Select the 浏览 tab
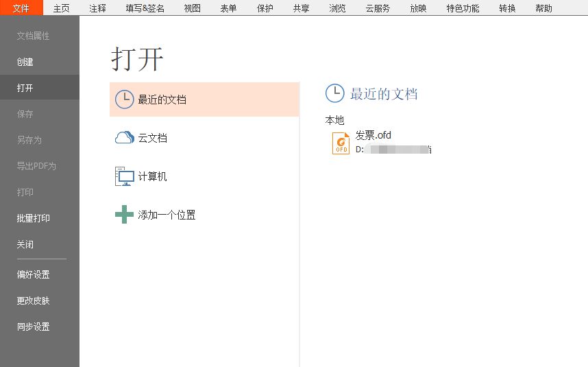 [337, 8]
